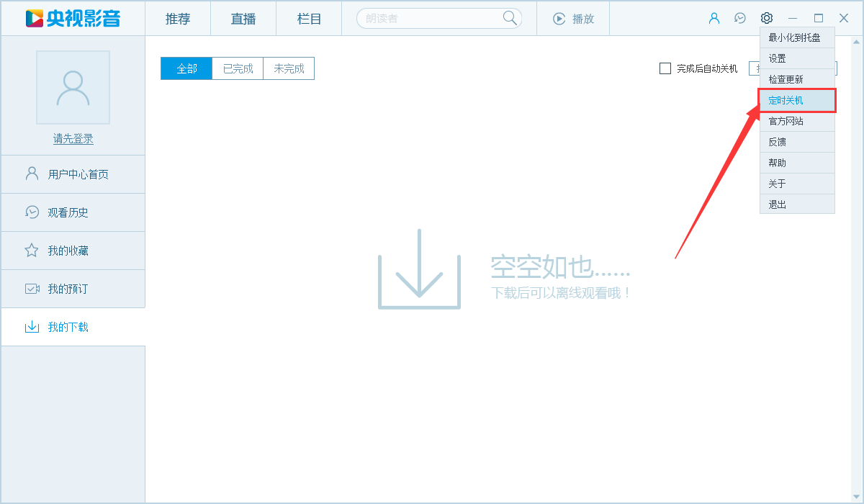Switch to the 直播 tab
This screenshot has height=504, width=864.
click(243, 19)
